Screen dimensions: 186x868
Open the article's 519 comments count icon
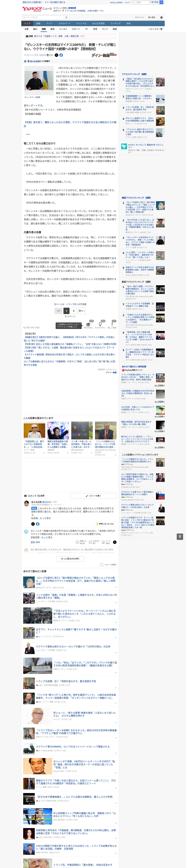(x=43, y=55)
